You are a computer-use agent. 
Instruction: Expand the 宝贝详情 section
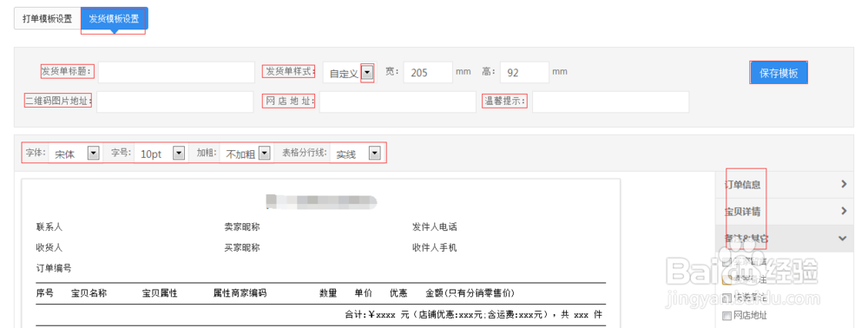pos(785,212)
